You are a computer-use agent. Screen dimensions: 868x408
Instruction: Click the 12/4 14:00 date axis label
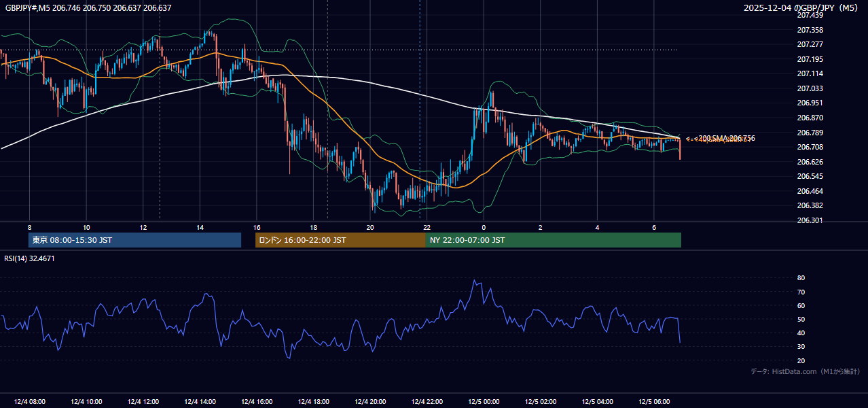tap(200, 401)
